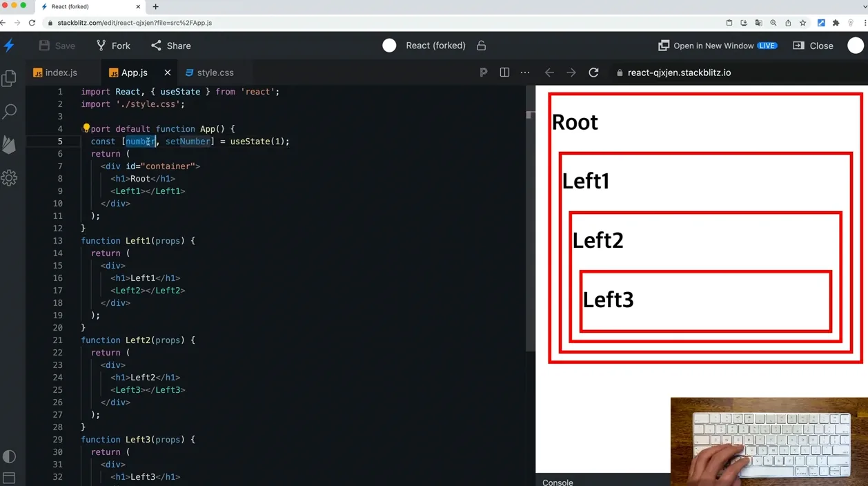Click the React (forked) project title
The image size is (868, 486).
(x=435, y=46)
